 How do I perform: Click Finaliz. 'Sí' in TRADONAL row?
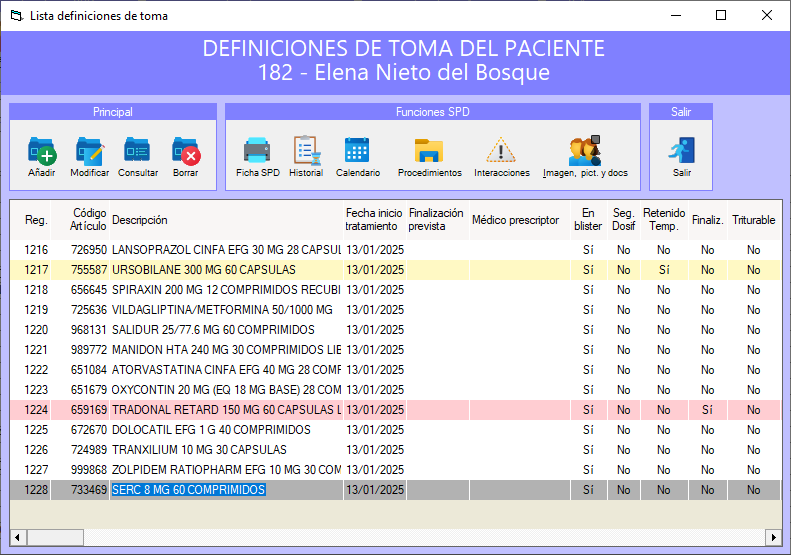click(707, 410)
